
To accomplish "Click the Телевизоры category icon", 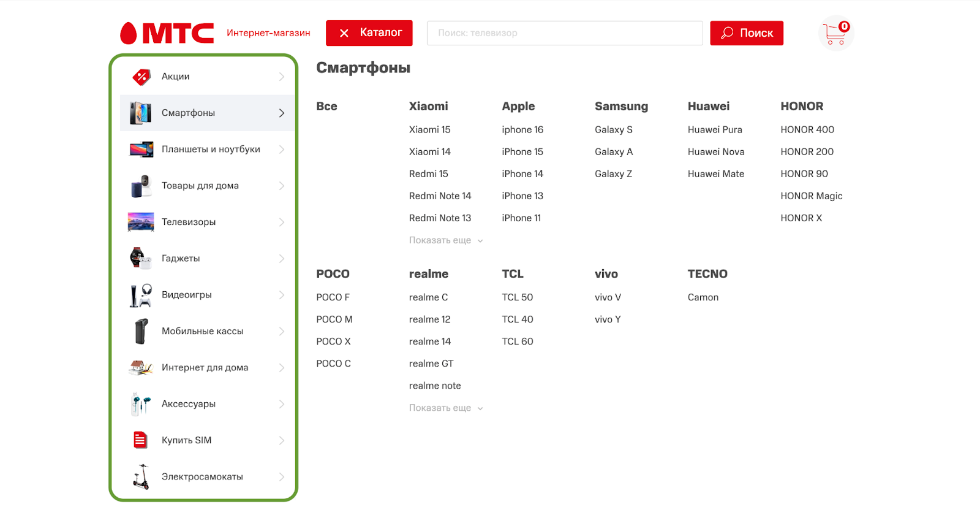I will [141, 222].
